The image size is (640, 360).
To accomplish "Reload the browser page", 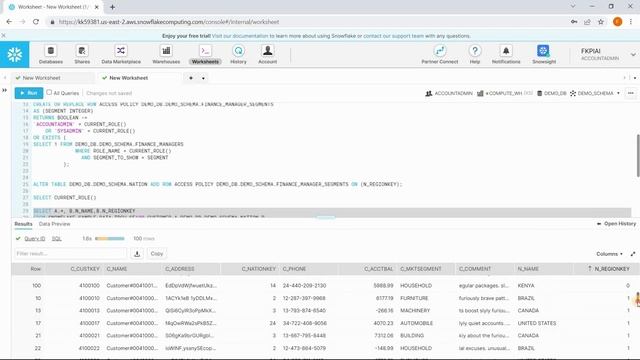I will coord(36,22).
